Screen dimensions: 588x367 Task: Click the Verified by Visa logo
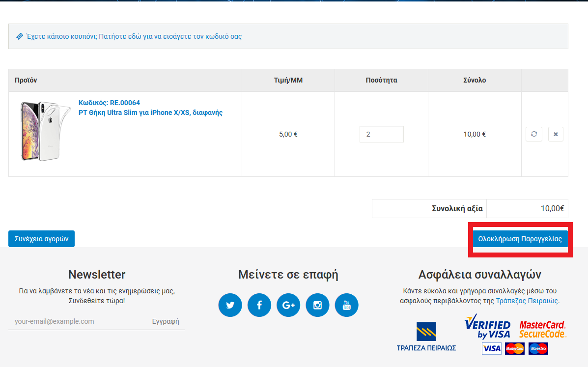[x=487, y=327]
